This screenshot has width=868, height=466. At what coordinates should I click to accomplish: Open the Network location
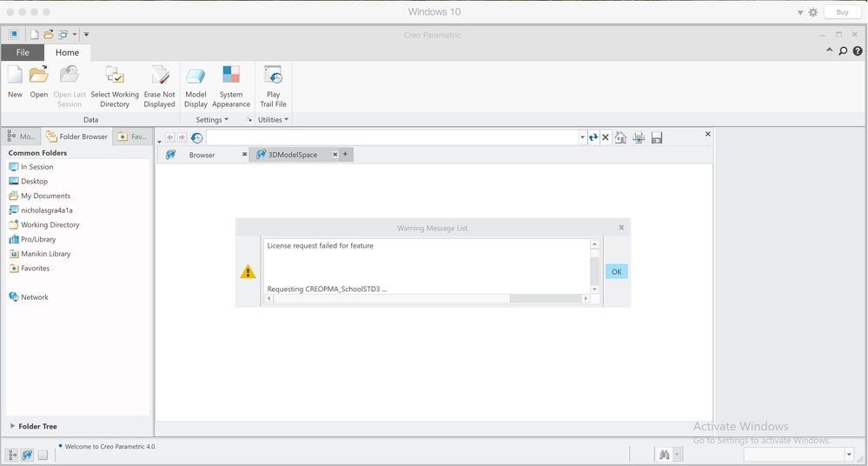point(29,297)
